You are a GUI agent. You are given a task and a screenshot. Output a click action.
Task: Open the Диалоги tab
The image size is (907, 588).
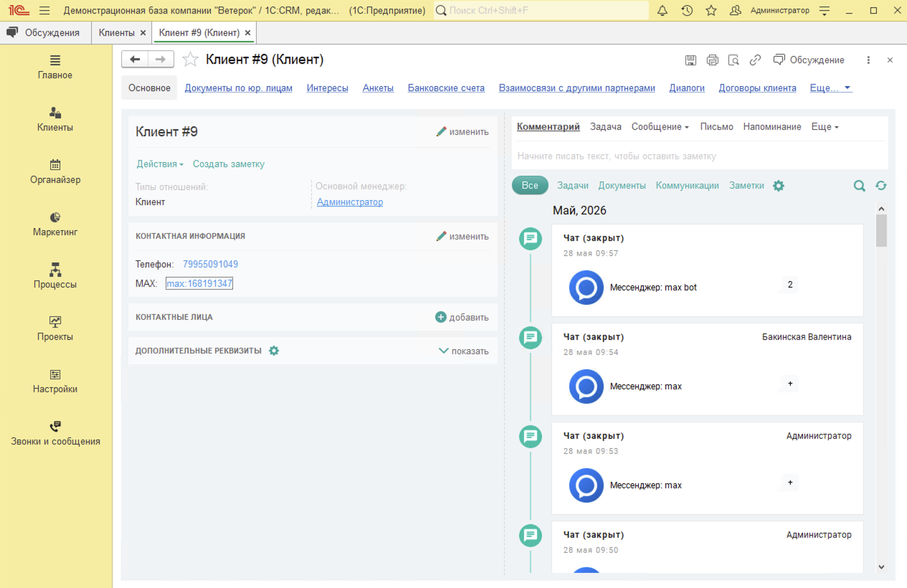pyautogui.click(x=687, y=88)
